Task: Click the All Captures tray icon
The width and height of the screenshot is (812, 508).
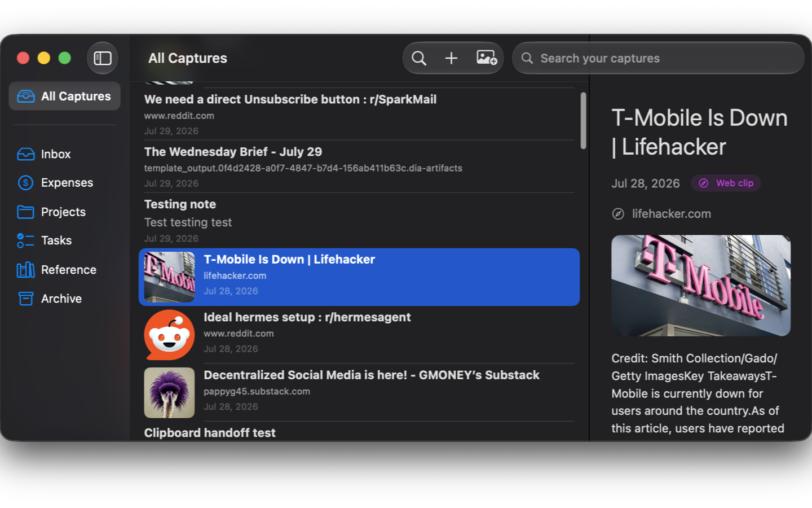Action: (26, 97)
